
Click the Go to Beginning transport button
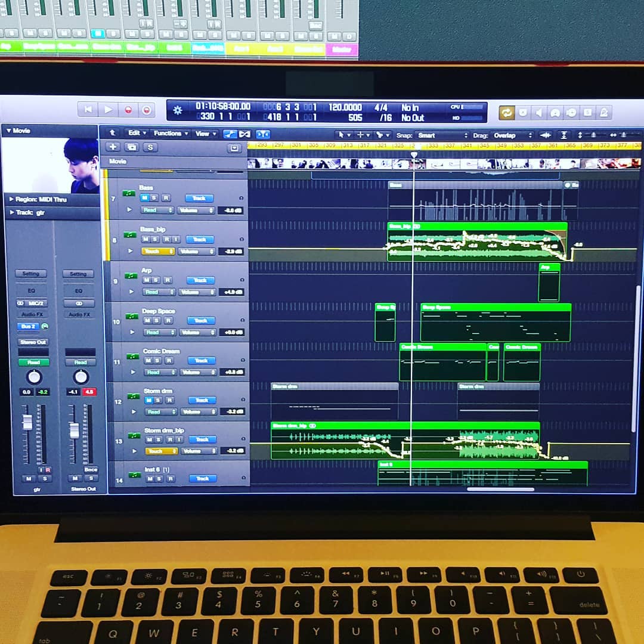click(88, 110)
